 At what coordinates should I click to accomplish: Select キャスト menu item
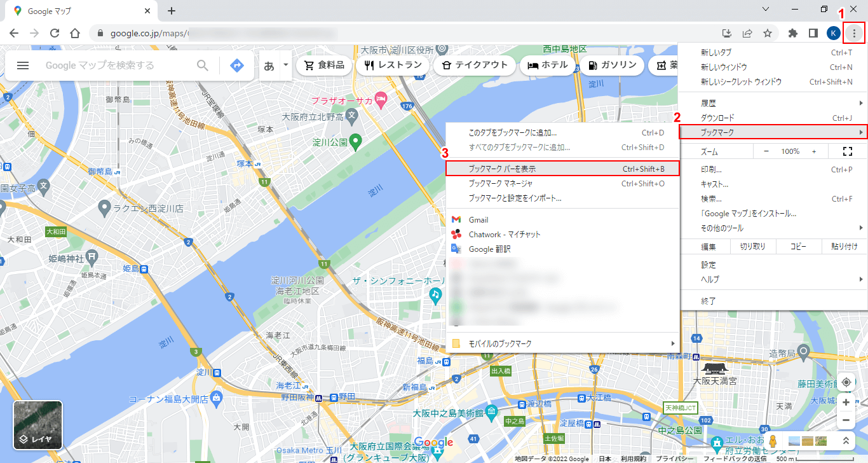(x=773, y=184)
